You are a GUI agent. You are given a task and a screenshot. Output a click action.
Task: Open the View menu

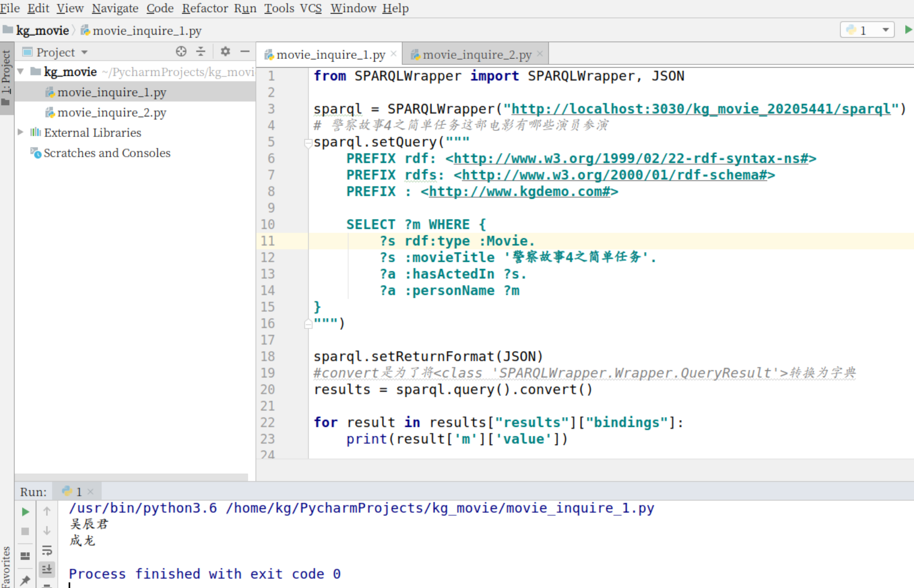coord(70,8)
